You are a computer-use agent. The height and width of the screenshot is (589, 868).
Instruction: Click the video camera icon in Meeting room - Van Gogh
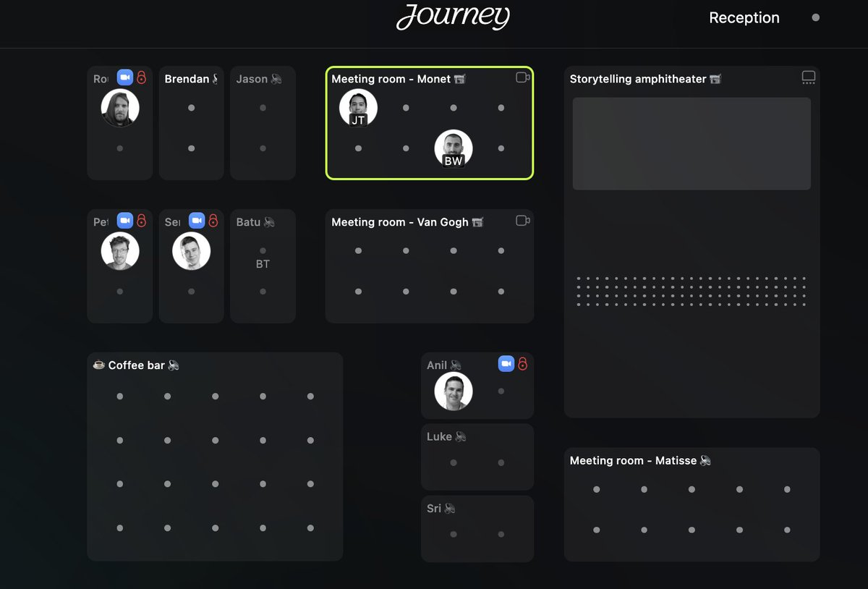523,221
